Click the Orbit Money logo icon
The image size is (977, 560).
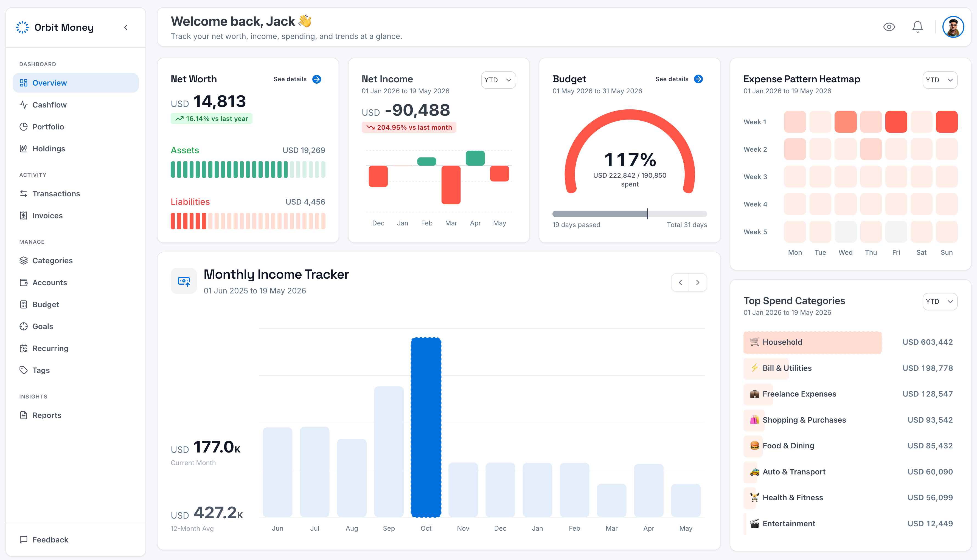click(22, 27)
